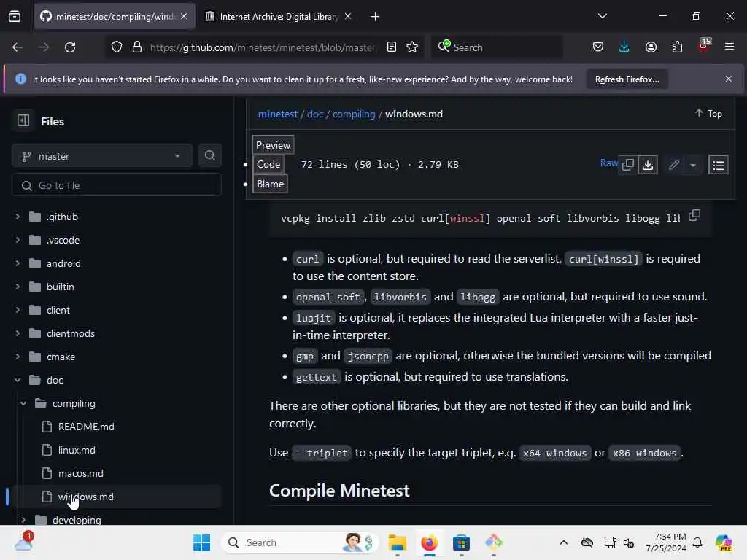Open more edit options dropdown arrow
The width and height of the screenshot is (747, 560).
coord(693,166)
